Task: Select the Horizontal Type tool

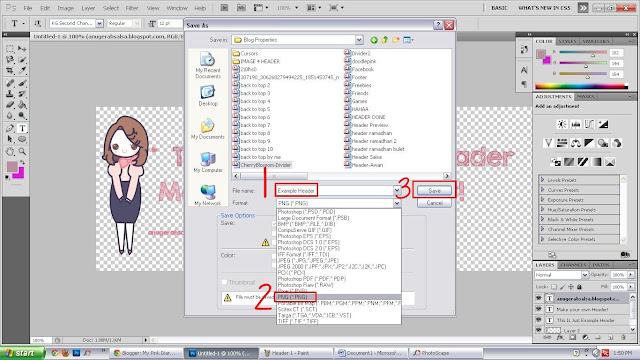Action: pos(22,128)
